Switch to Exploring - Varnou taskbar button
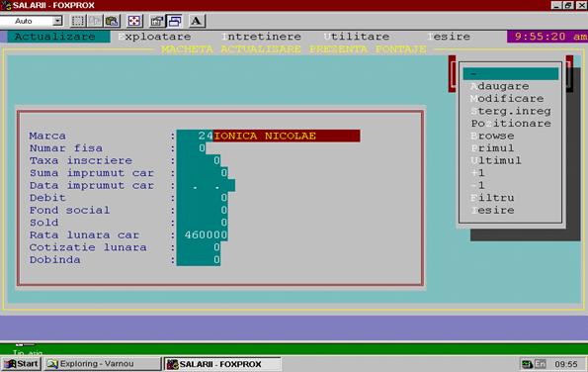Viewport: 588px width, 372px height. click(x=103, y=364)
